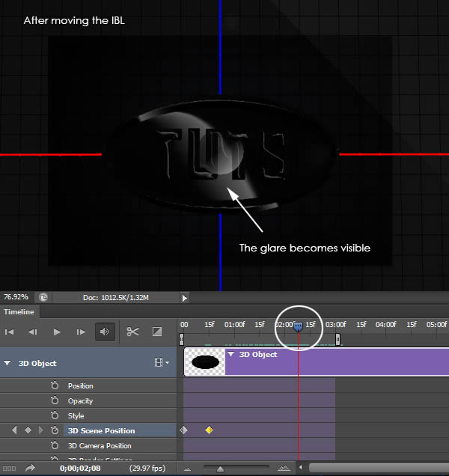This screenshot has height=476, width=449.
Task: Play the timeline animation
Action: coord(57,332)
